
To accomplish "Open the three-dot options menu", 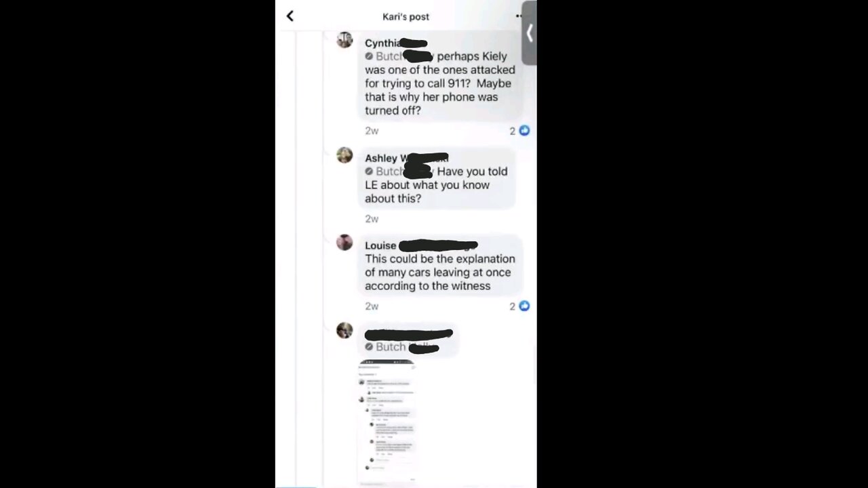I will [519, 16].
